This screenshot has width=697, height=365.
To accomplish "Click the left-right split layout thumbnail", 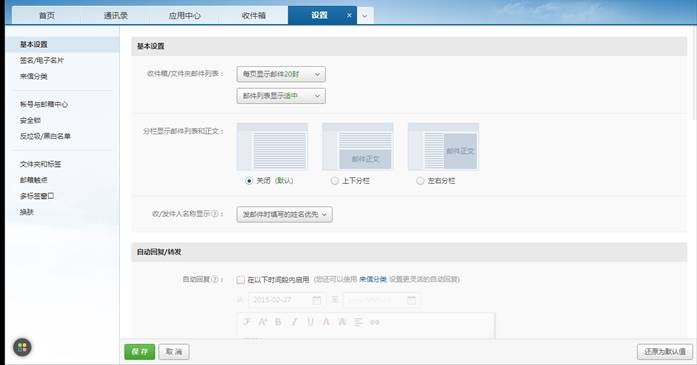I will click(444, 147).
